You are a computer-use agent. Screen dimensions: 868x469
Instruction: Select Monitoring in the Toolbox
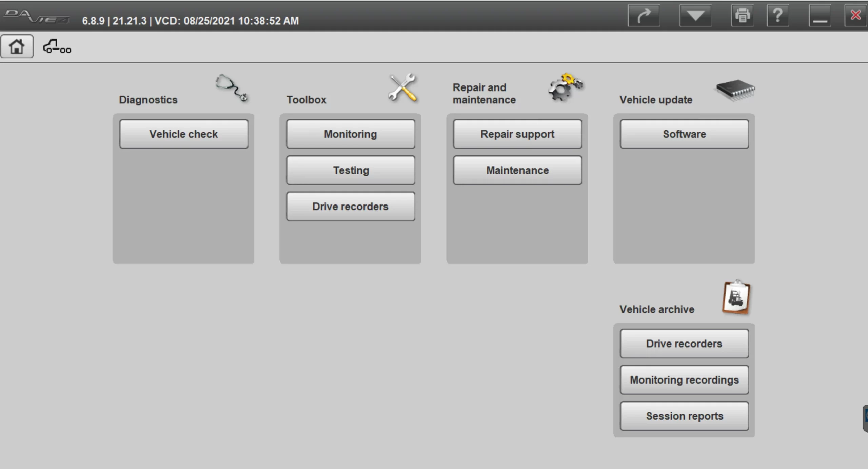coord(350,134)
